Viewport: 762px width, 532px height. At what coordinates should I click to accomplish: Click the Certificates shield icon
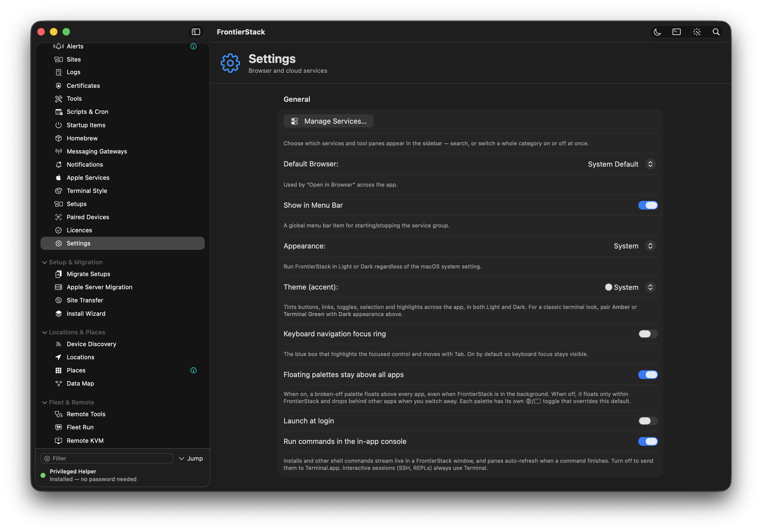(58, 86)
